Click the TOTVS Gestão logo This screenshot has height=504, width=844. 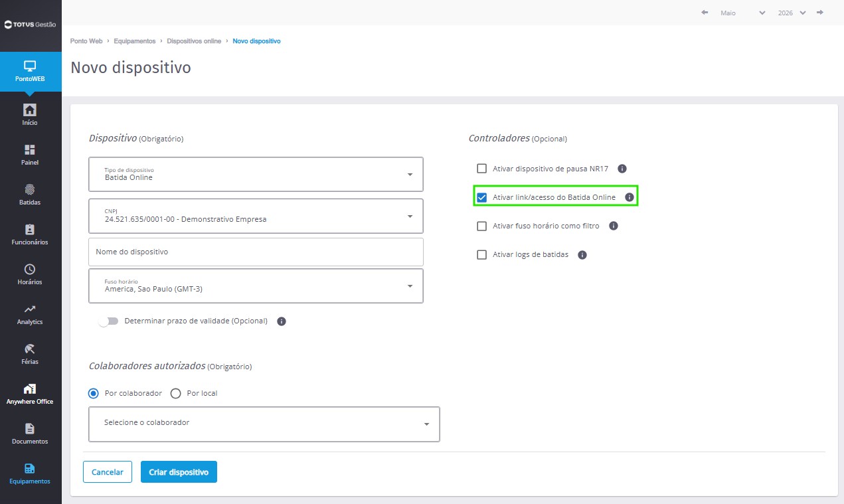[30, 25]
